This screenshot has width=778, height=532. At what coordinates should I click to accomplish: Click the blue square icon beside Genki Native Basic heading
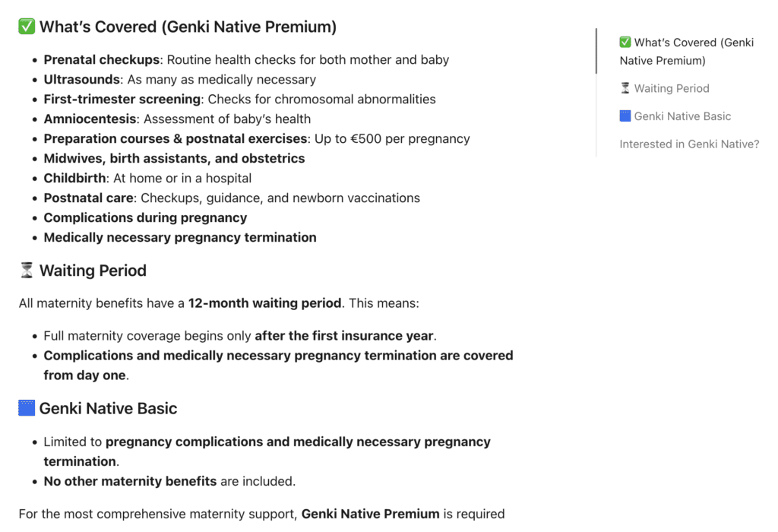point(26,407)
